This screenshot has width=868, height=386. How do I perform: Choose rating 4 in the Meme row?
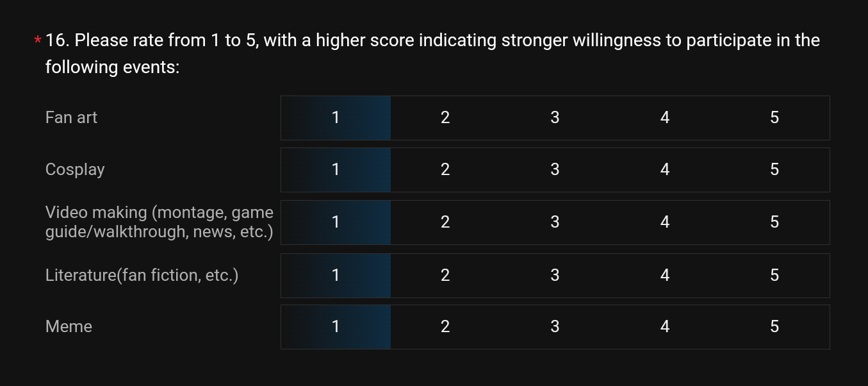pyautogui.click(x=665, y=327)
